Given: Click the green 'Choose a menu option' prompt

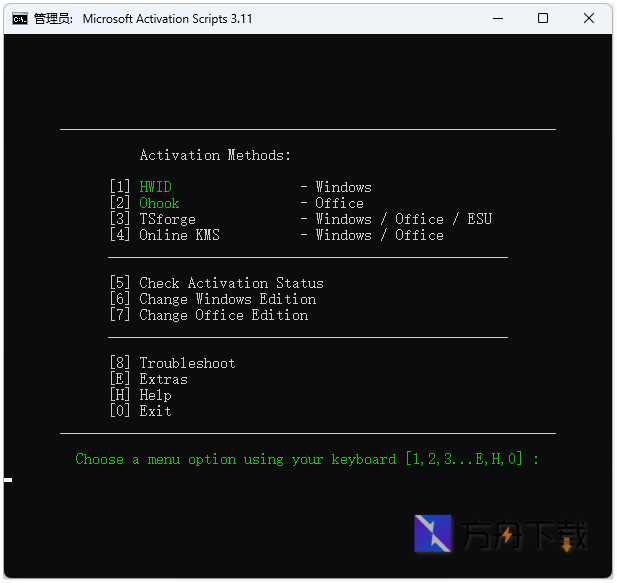Looking at the screenshot, I should pyautogui.click(x=307, y=459).
